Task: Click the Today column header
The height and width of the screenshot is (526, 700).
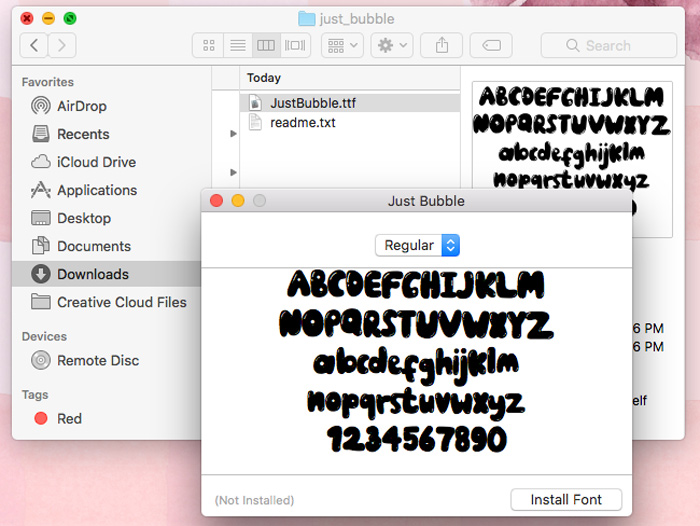Action: tap(264, 78)
